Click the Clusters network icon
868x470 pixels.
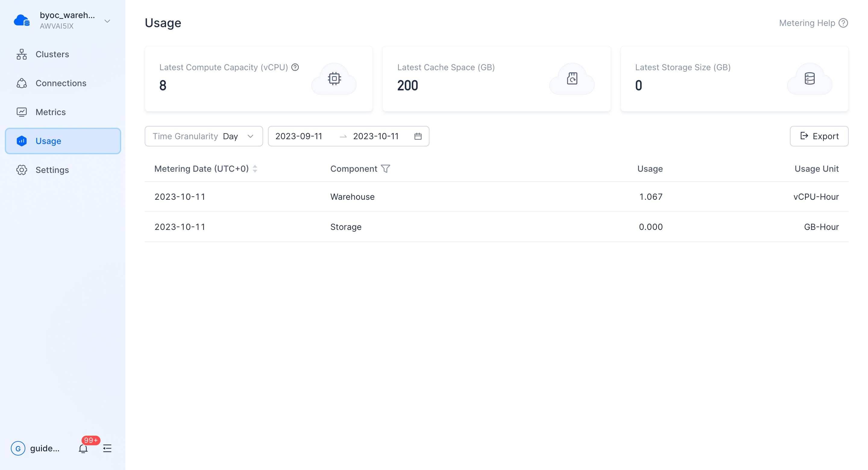[x=22, y=54]
